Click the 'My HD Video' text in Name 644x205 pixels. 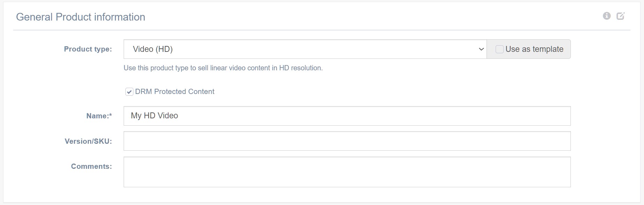click(x=154, y=116)
